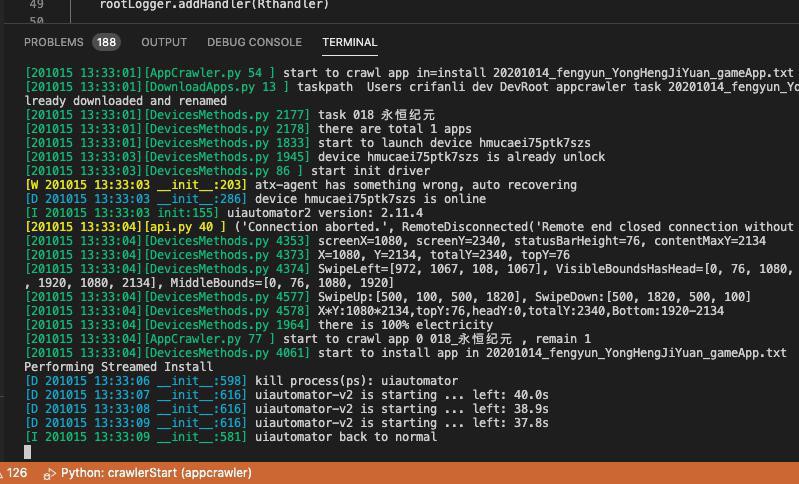
Task: Click the DevicesMethods.py 2177 log reference
Action: coord(227,115)
